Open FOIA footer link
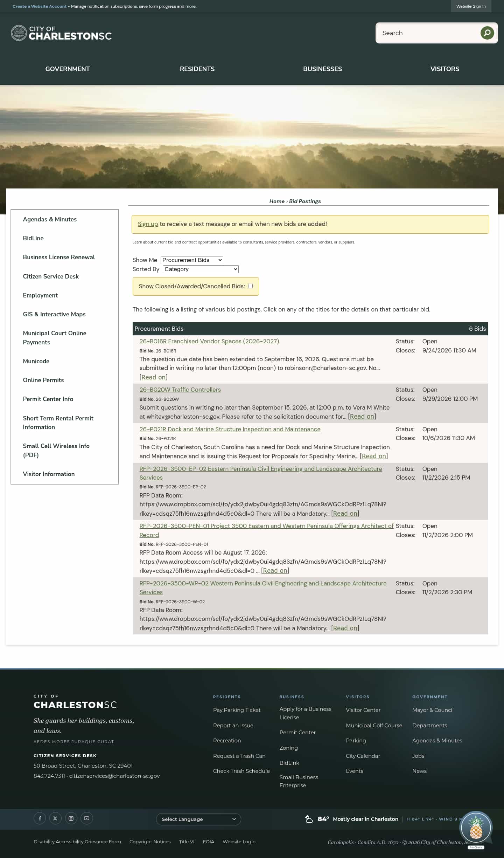 pos(209,842)
